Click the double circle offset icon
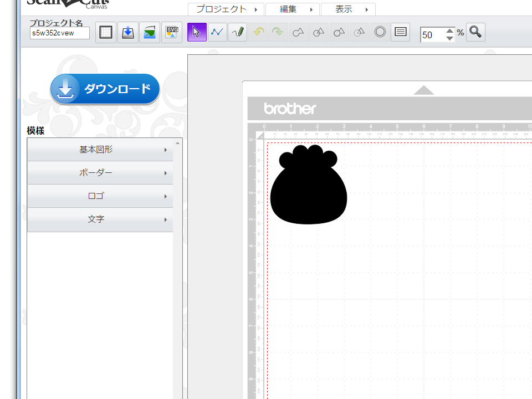 (380, 32)
